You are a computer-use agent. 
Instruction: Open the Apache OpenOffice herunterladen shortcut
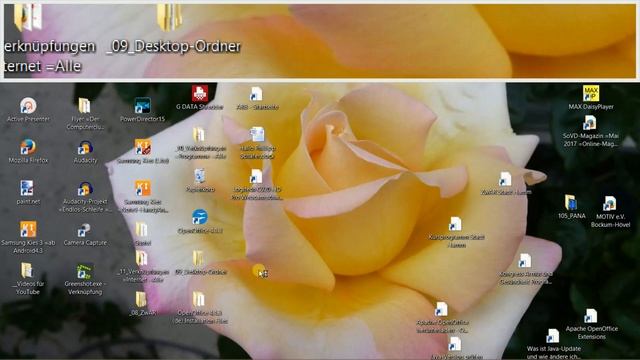pos(442,309)
